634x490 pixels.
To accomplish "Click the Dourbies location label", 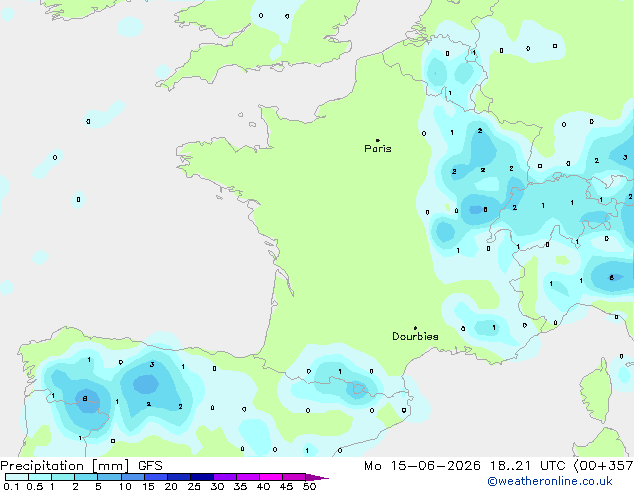I will 415,336.
